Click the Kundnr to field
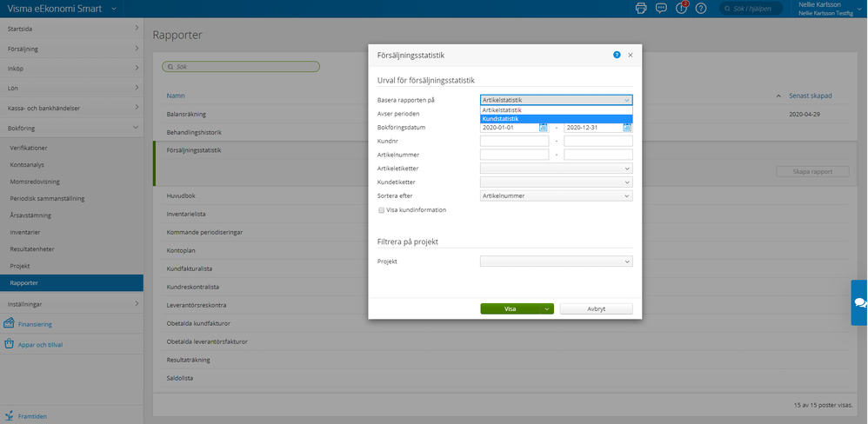 (x=598, y=141)
